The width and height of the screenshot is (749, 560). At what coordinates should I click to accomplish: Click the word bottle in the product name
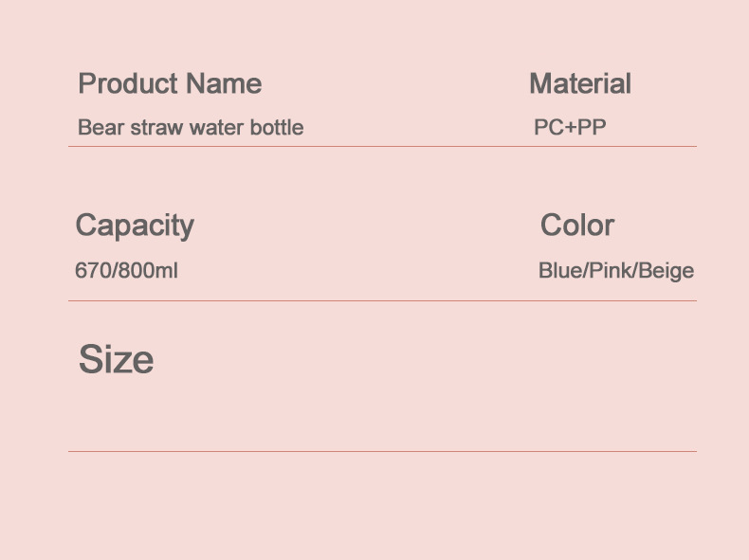tap(277, 127)
